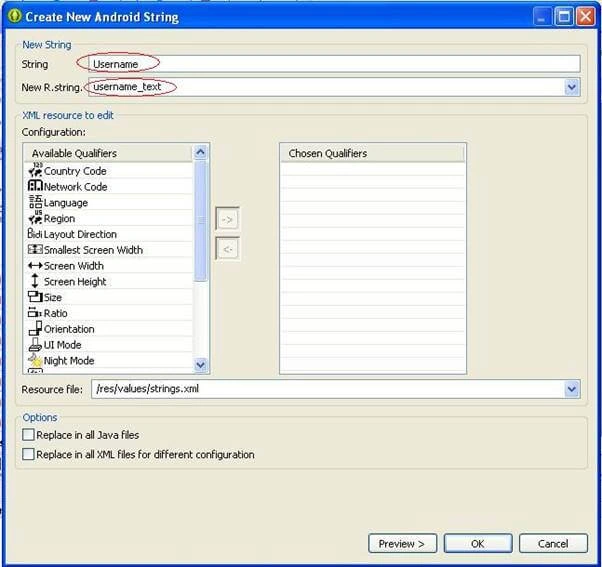Click the Chosen Qualifiers column header

tap(372, 153)
